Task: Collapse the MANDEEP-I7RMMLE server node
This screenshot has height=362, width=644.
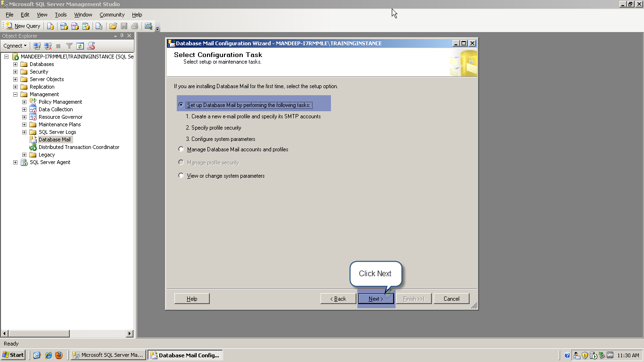Action: coord(7,57)
